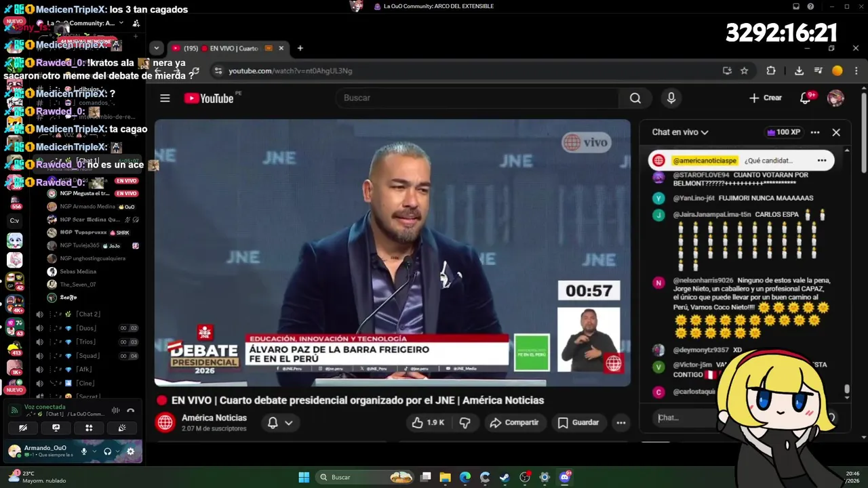This screenshot has width=868, height=488.
Task: Click the América Noticias channel avatar
Action: coord(165,422)
